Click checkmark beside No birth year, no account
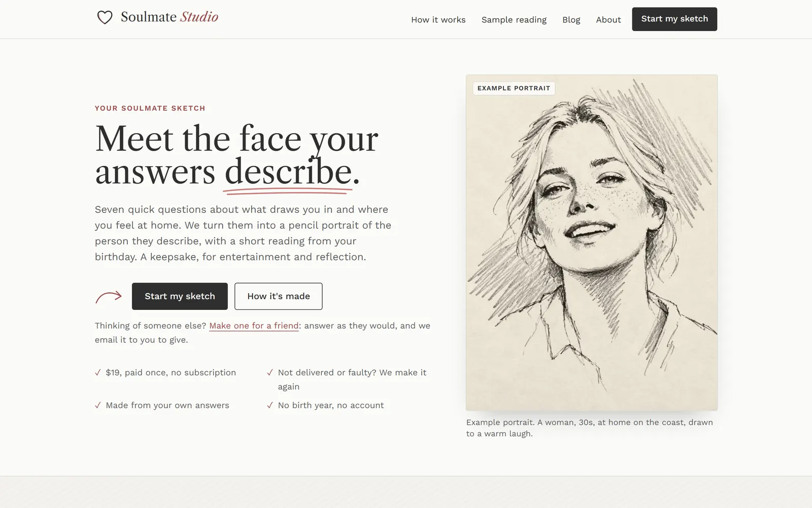 270,405
